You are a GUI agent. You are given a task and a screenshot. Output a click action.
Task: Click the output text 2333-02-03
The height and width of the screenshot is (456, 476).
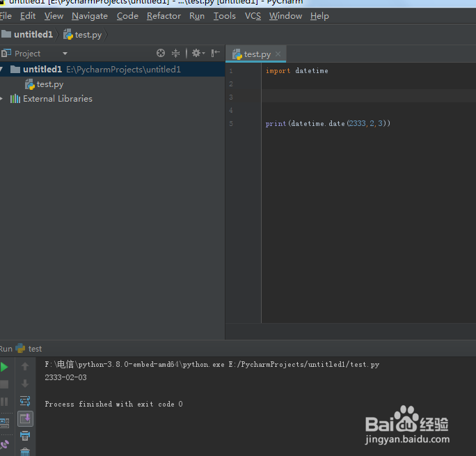click(x=65, y=377)
